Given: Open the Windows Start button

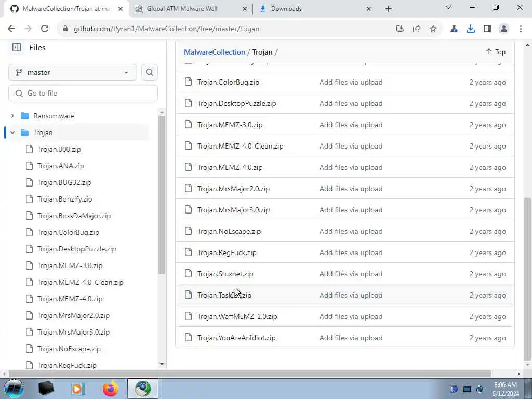Looking at the screenshot, I should [x=14, y=389].
